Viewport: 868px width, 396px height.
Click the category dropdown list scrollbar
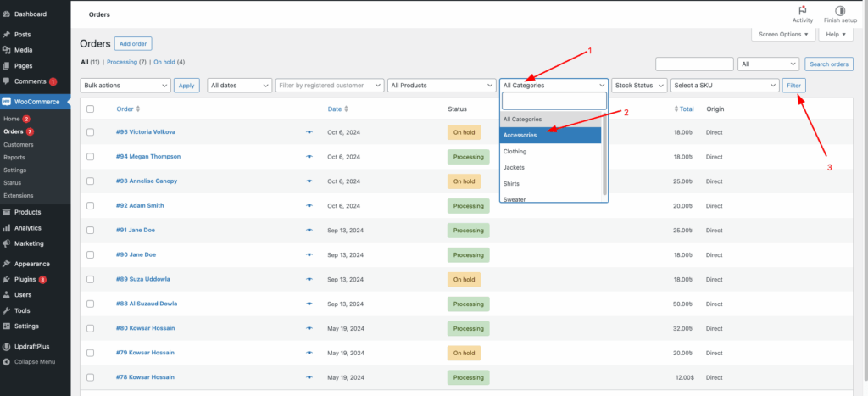click(604, 153)
